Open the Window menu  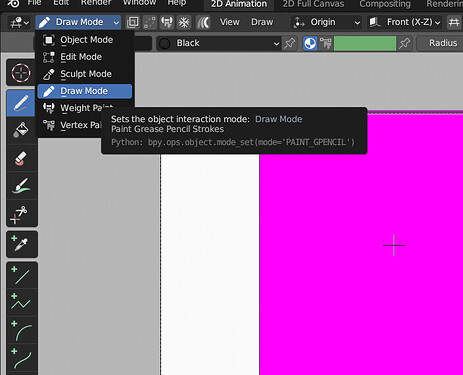pos(139,3)
